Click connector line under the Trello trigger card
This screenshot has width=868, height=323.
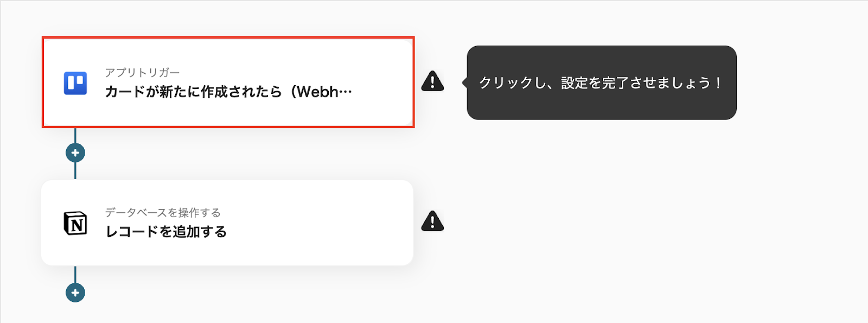pyautogui.click(x=75, y=136)
